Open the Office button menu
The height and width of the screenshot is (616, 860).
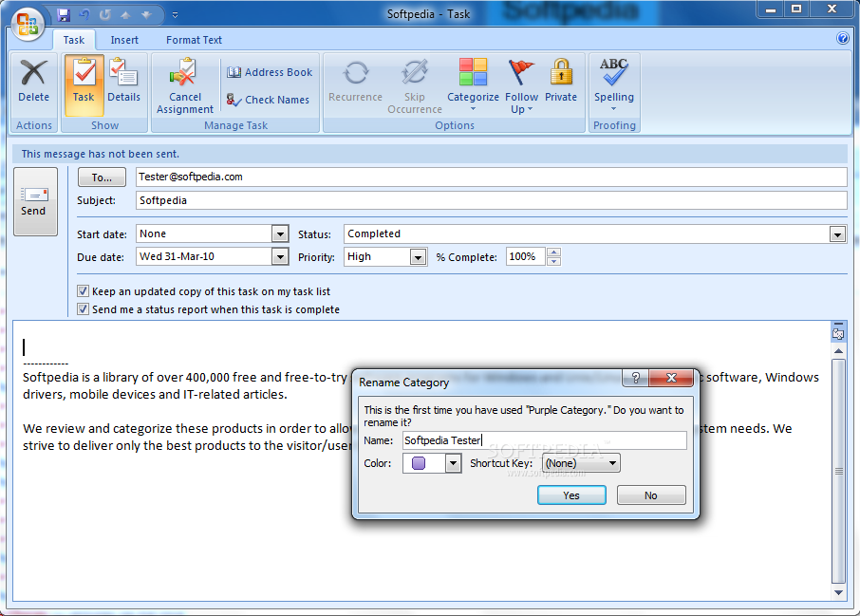pos(27,24)
